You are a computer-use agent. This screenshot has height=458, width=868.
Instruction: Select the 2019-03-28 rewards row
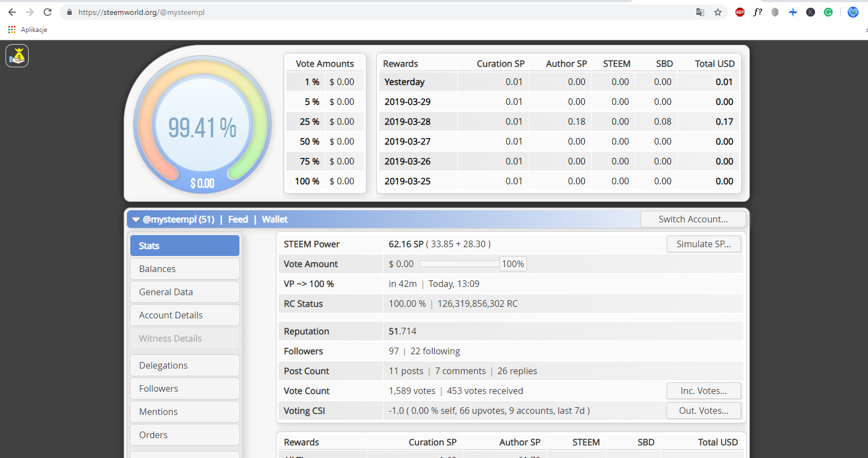pos(558,121)
